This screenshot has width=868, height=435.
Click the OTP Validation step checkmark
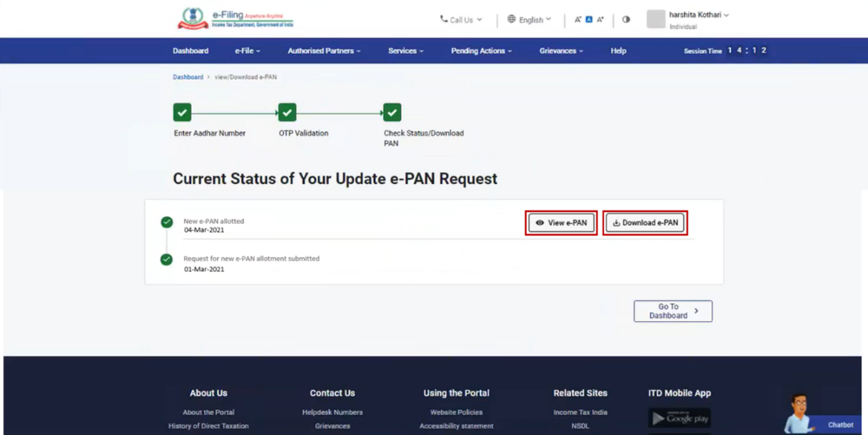[x=287, y=113]
